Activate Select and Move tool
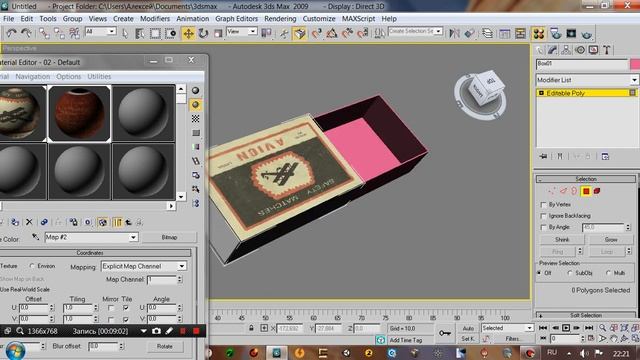The image size is (640, 360). [x=188, y=33]
